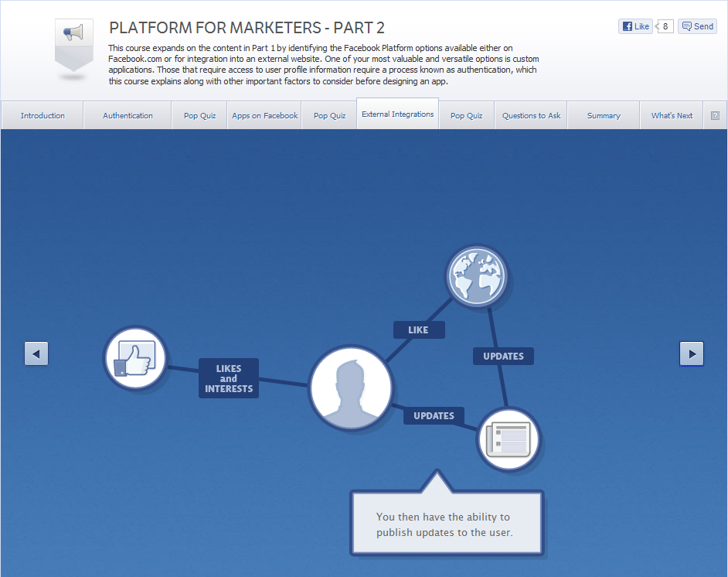
Task: Switch to Apps on Facebook tab
Action: coord(264,116)
